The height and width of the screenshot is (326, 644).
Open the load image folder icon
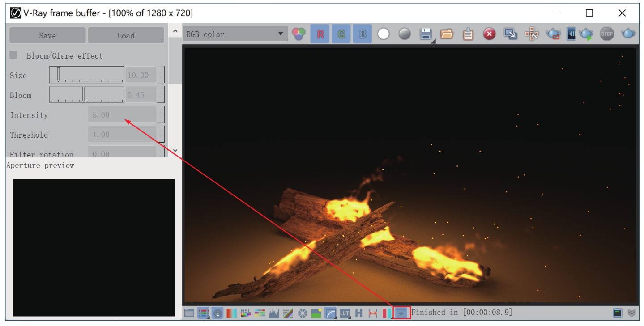[x=447, y=34]
